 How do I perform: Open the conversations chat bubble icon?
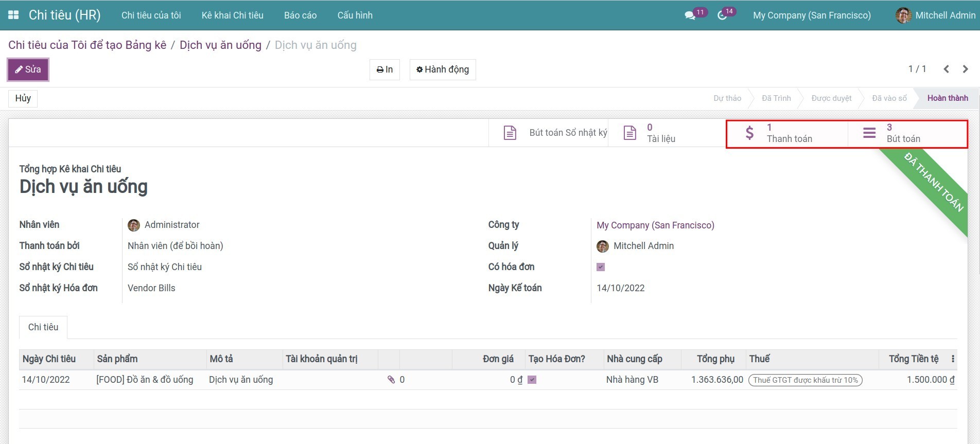click(690, 15)
